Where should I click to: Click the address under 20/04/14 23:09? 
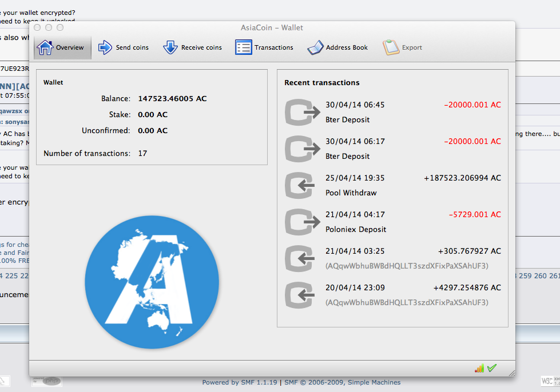(x=407, y=302)
